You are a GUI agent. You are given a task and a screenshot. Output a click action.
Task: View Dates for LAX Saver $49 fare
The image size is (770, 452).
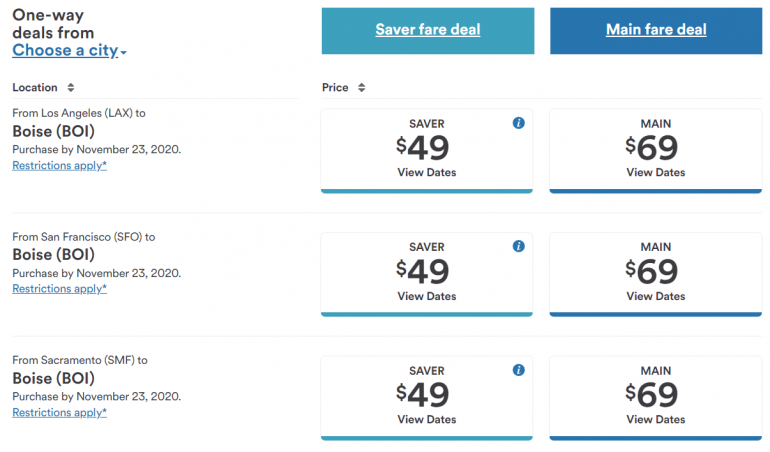[427, 172]
